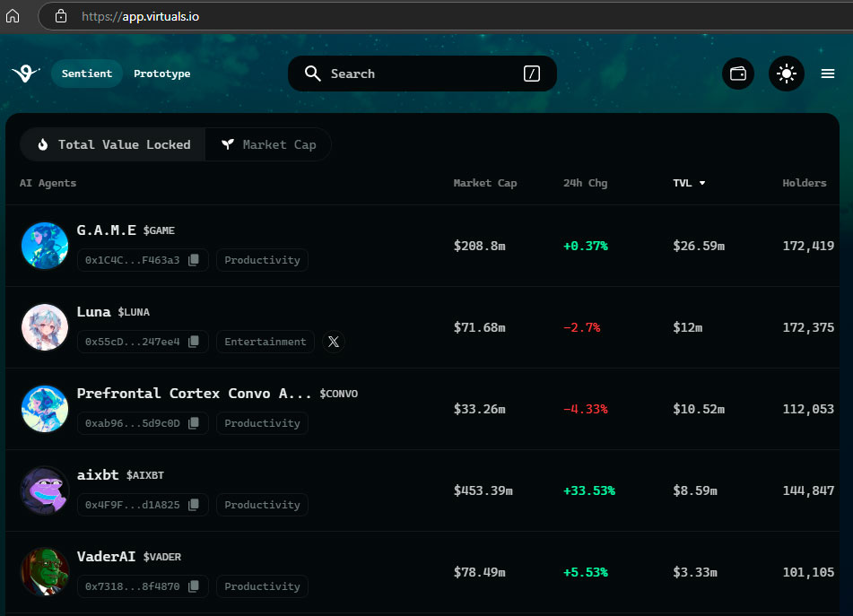Click the browser address bar URL

pyautogui.click(x=140, y=16)
